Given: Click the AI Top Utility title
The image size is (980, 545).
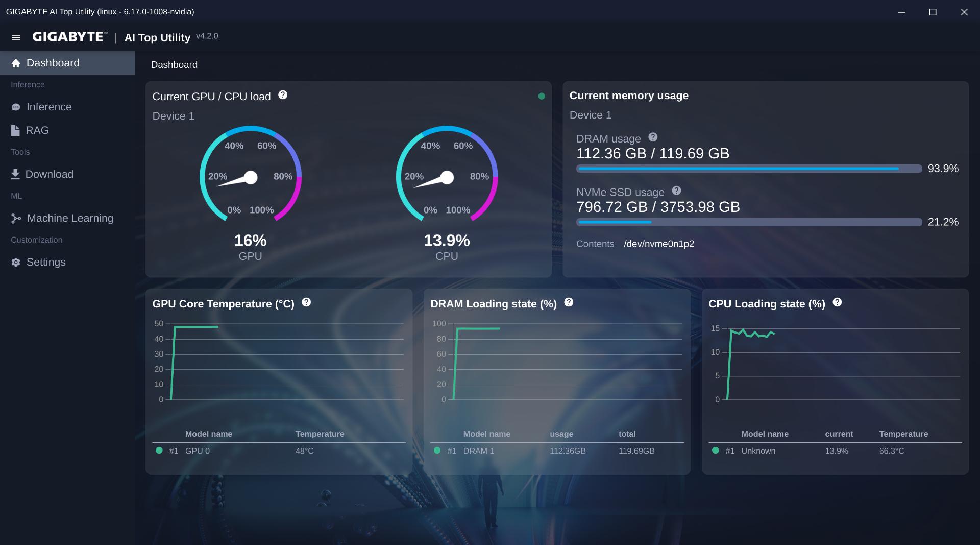Looking at the screenshot, I should pos(157,38).
